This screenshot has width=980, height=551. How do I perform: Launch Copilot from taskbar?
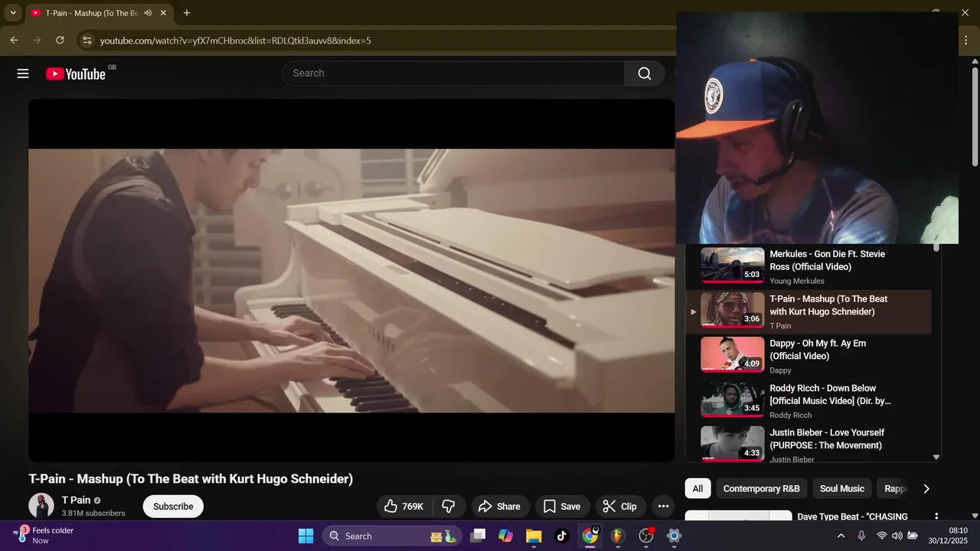(505, 536)
